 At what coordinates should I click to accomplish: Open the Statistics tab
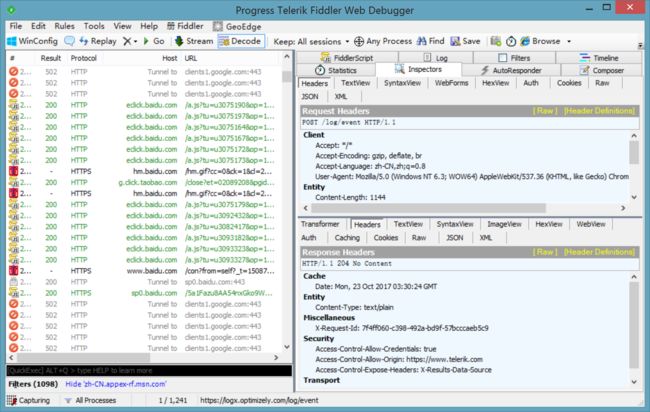[x=336, y=70]
